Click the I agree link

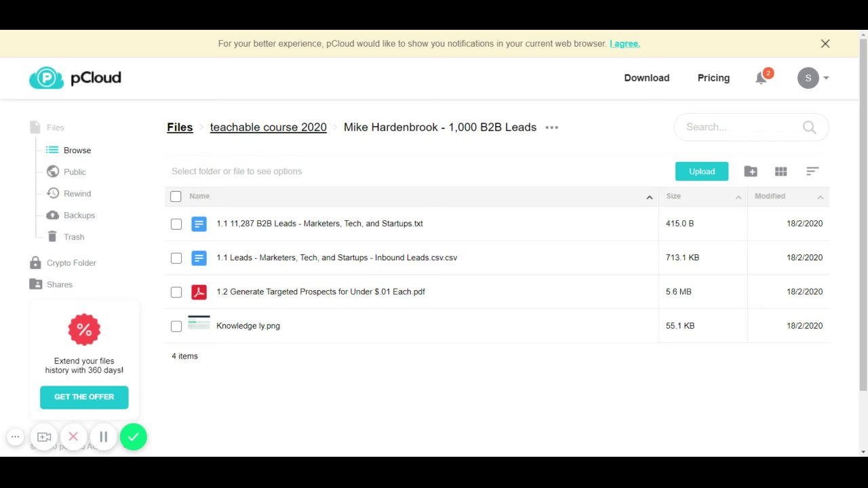click(x=625, y=43)
